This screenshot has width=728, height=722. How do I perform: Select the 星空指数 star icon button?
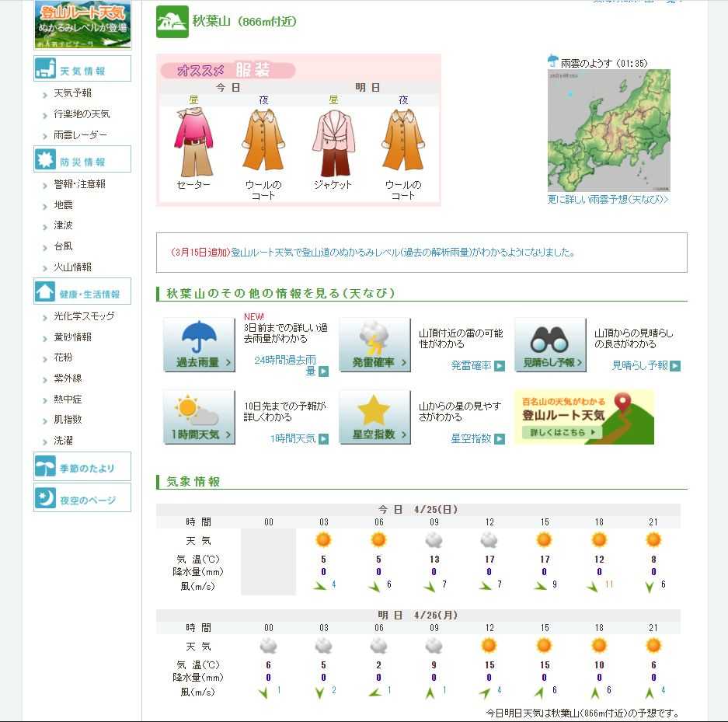tap(374, 417)
